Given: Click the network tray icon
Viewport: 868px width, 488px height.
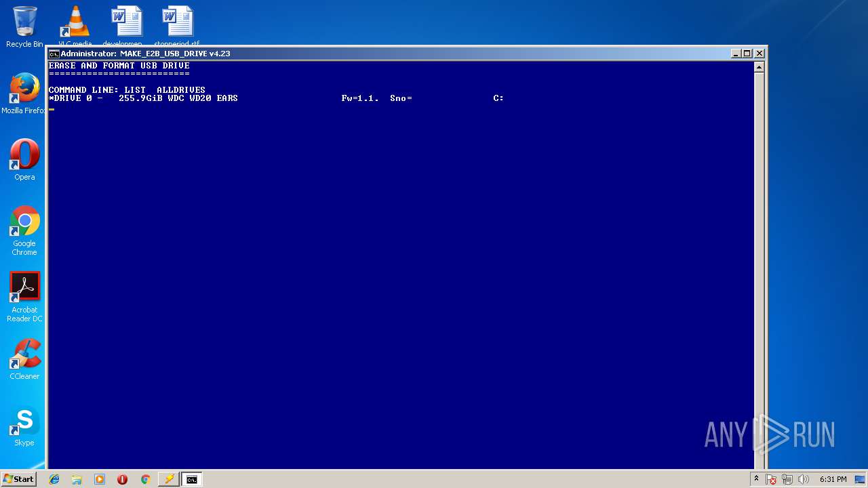Looking at the screenshot, I should (787, 479).
